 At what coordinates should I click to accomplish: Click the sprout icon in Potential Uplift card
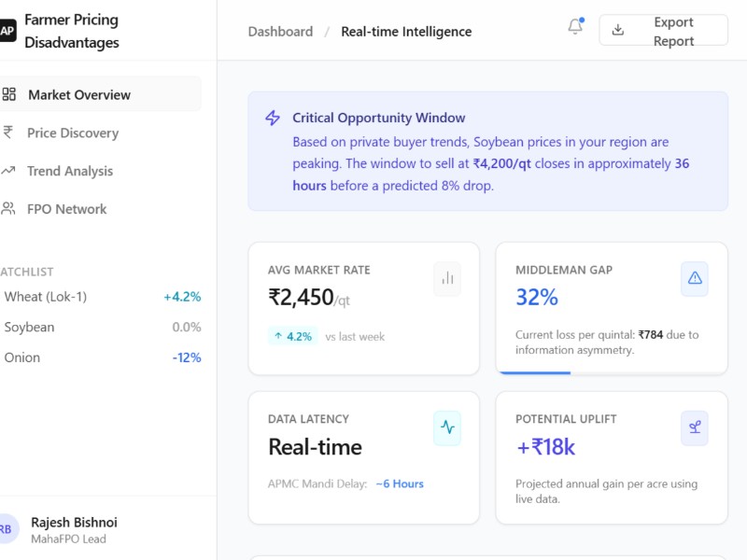click(695, 427)
